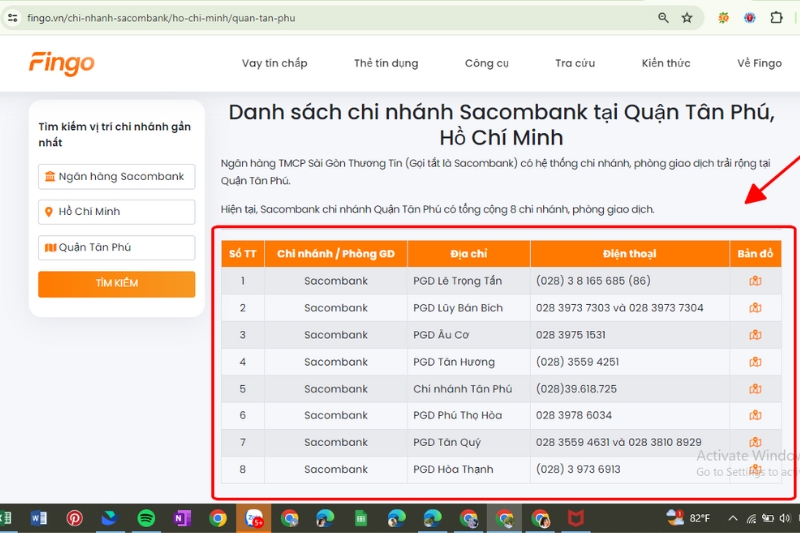Click the TÌM KIẾM search button
The height and width of the screenshot is (533, 800).
[116, 284]
